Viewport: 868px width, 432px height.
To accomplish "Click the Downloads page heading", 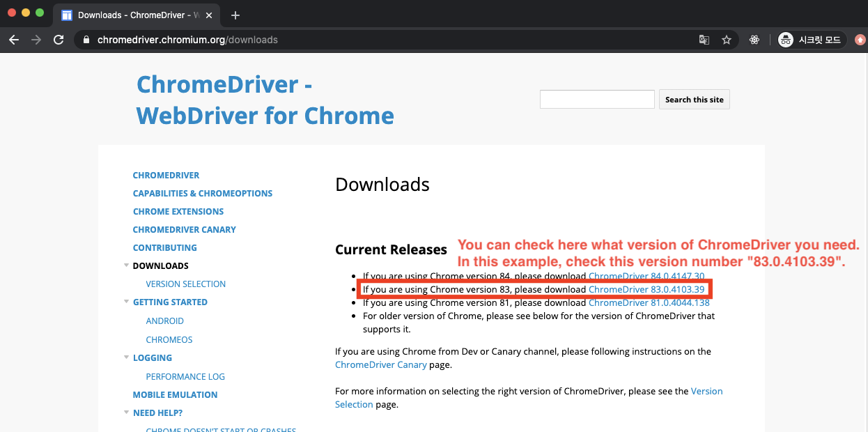I will 382,184.
